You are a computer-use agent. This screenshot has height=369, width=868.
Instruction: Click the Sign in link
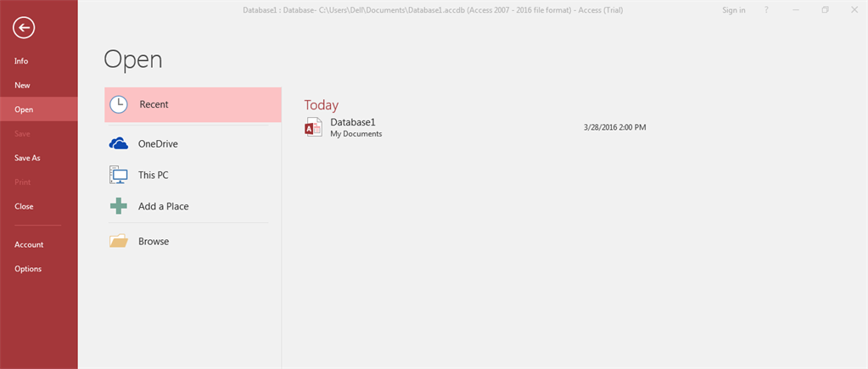(x=733, y=10)
